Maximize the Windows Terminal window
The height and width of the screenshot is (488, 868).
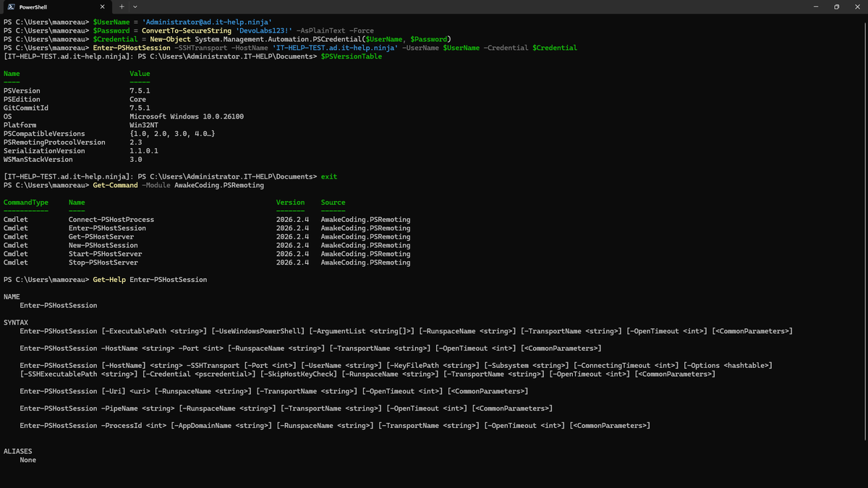(836, 7)
